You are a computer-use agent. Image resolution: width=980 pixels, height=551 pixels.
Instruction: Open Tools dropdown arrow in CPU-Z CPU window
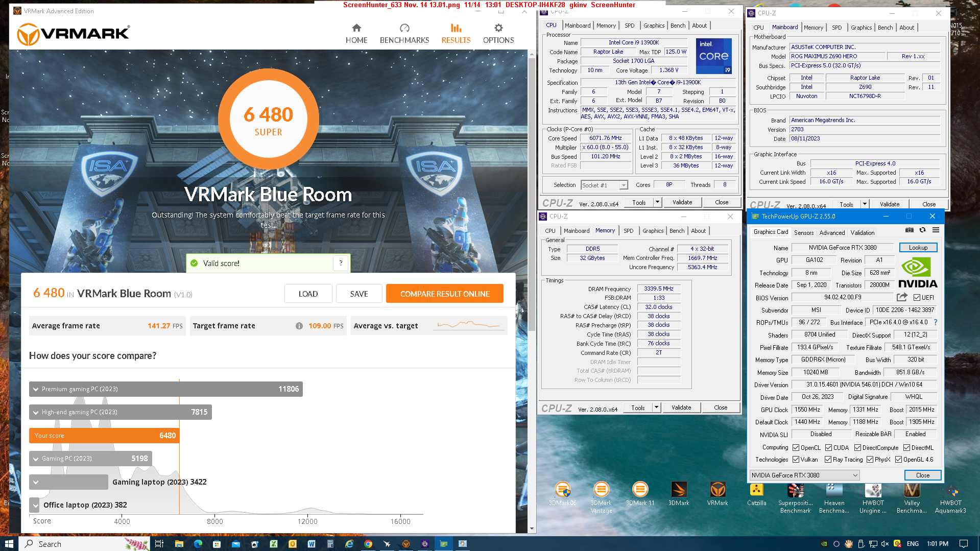point(657,202)
